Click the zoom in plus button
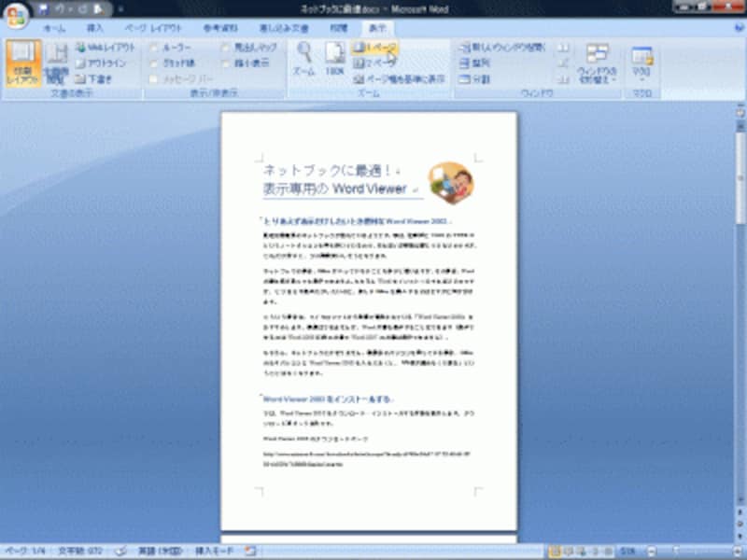 pyautogui.click(x=738, y=552)
